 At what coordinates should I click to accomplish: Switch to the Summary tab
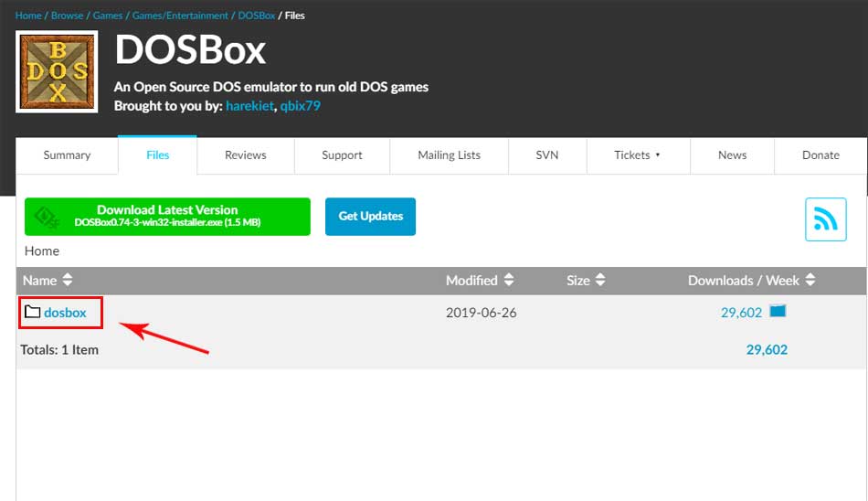click(67, 155)
